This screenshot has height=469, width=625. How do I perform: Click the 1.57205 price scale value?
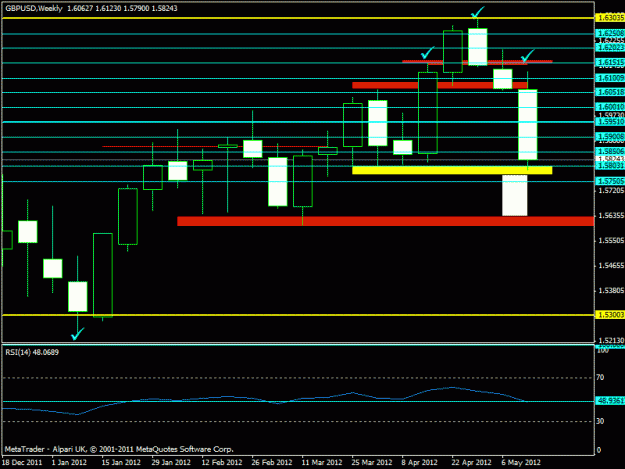[x=611, y=191]
